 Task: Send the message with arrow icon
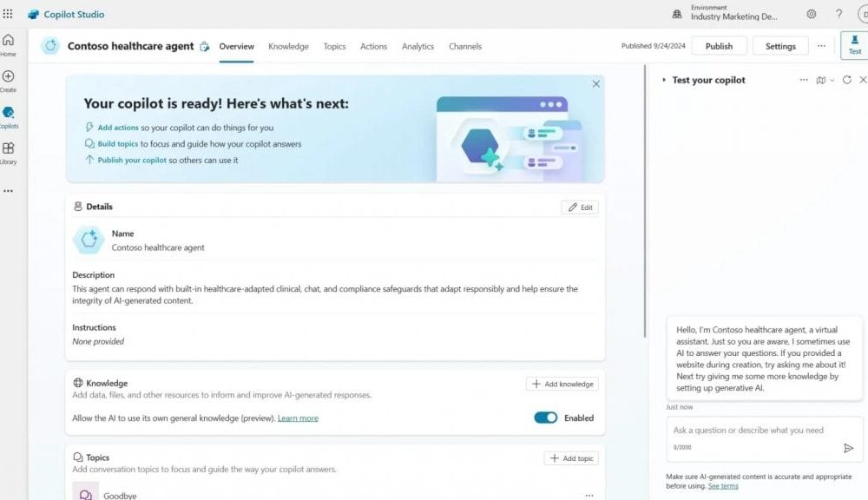coord(848,448)
